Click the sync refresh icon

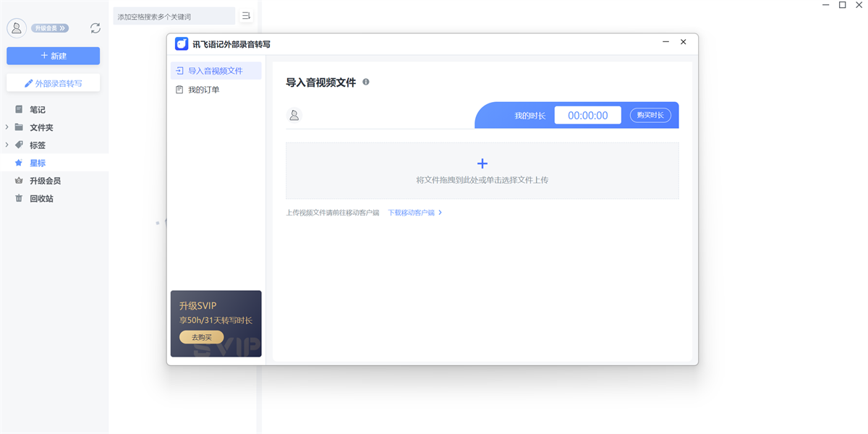95,28
